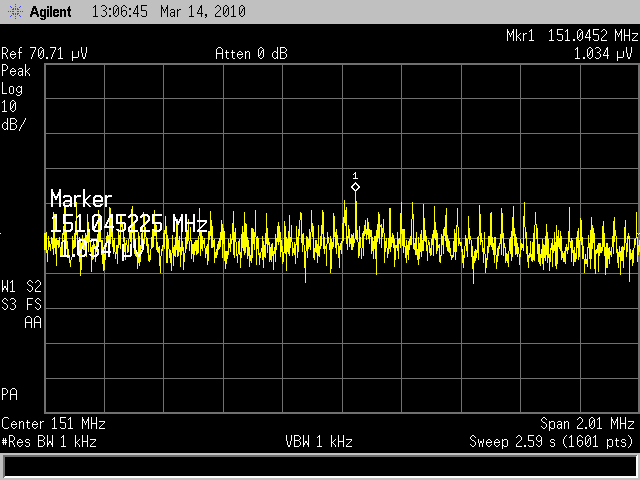
Task: Click the 10 dB/ scale division label
Action: click(13, 115)
